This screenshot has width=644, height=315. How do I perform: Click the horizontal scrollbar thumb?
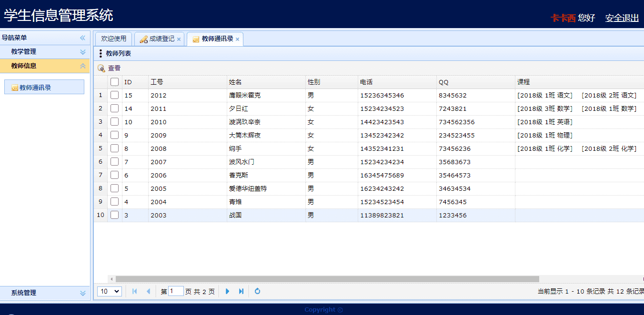pos(327,279)
